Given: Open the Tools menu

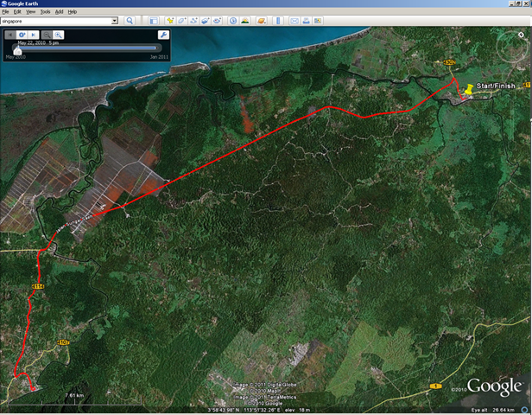Looking at the screenshot, I should click(x=45, y=11).
